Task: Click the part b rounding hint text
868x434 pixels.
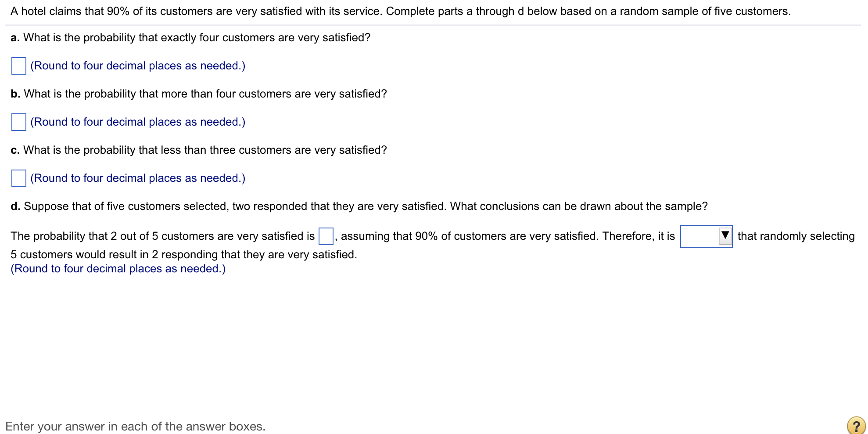Action: 138,122
